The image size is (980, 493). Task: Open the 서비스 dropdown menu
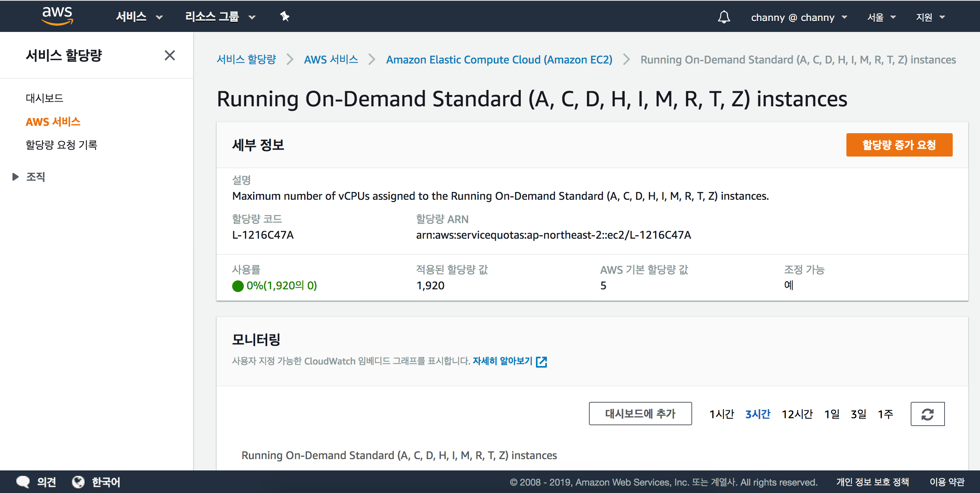click(x=139, y=17)
